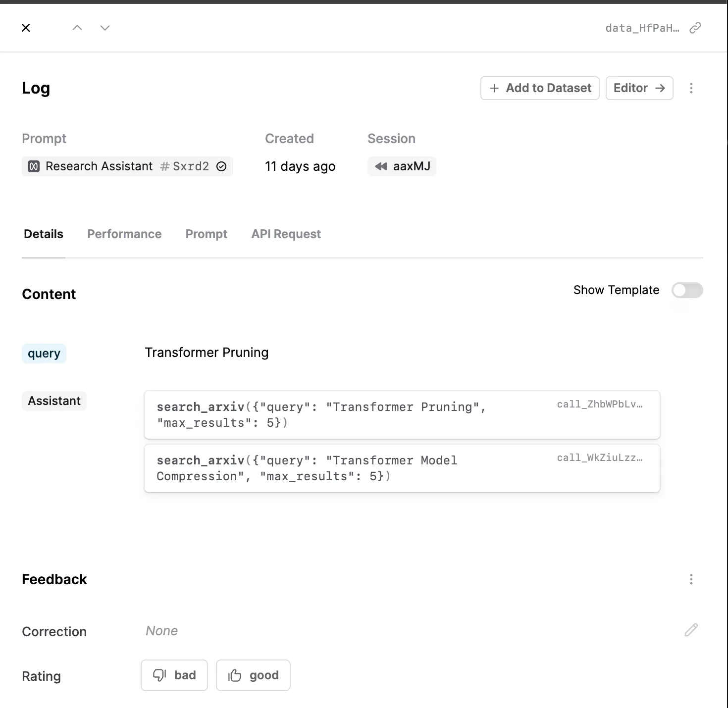Click the 11 days ago created time

pos(300,166)
